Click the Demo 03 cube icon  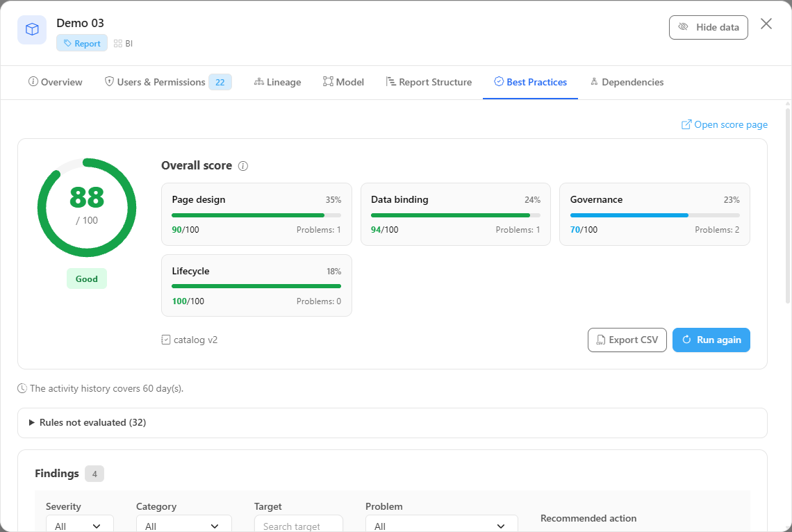pyautogui.click(x=32, y=30)
